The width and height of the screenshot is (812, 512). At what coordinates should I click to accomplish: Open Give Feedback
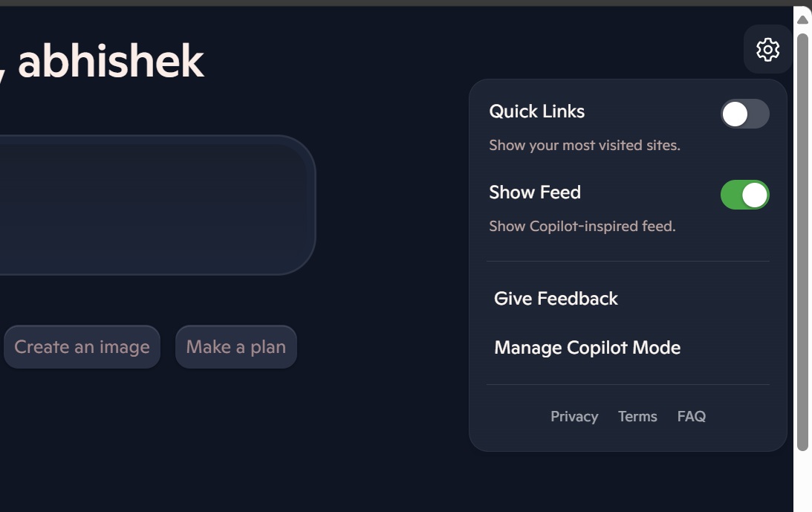pyautogui.click(x=556, y=299)
